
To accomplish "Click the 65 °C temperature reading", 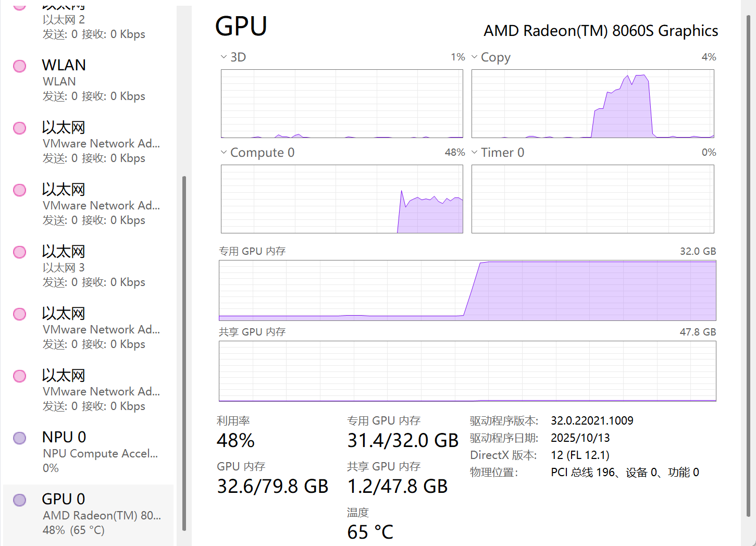I will click(370, 532).
